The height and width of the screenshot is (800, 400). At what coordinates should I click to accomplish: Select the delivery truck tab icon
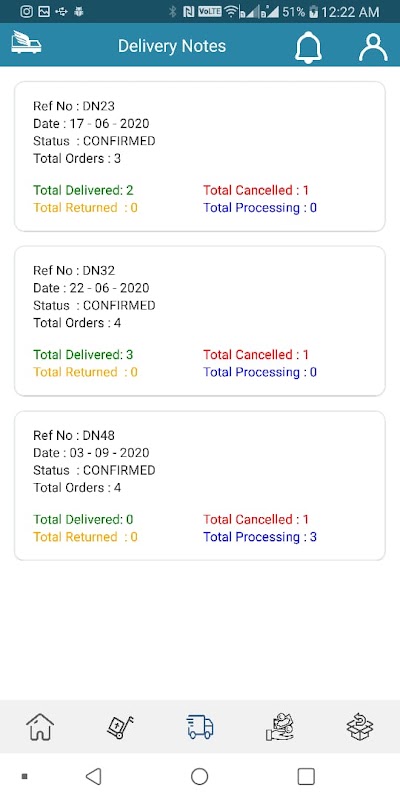[x=200, y=727]
